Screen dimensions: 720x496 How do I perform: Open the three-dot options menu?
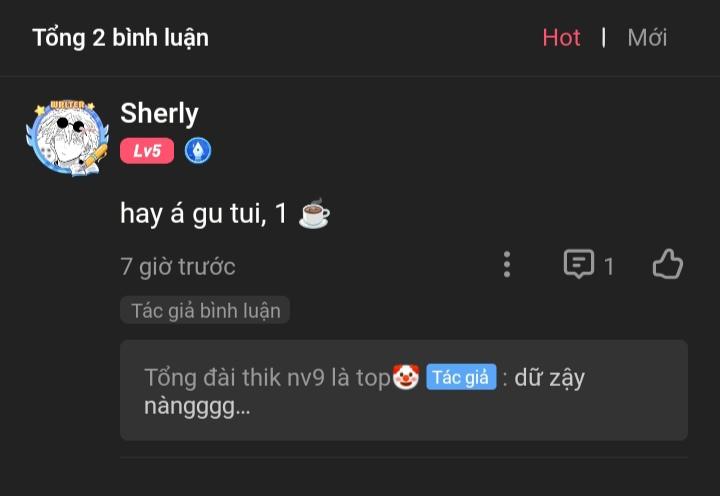click(x=507, y=265)
